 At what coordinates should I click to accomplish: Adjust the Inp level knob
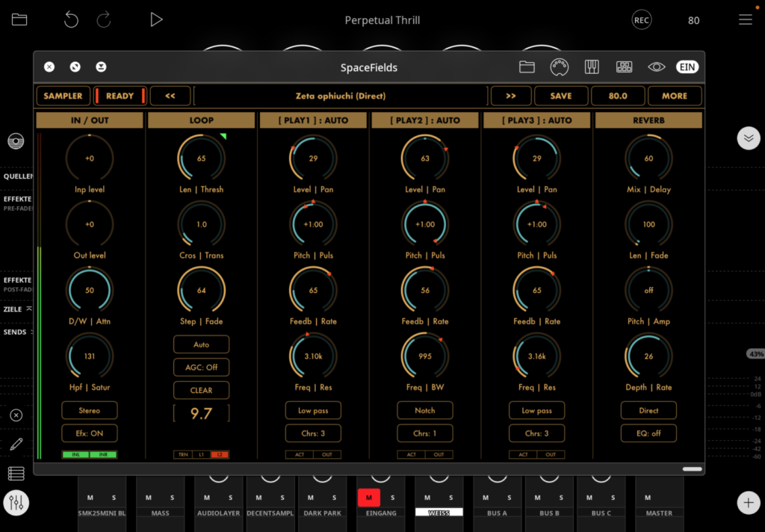[x=90, y=158]
